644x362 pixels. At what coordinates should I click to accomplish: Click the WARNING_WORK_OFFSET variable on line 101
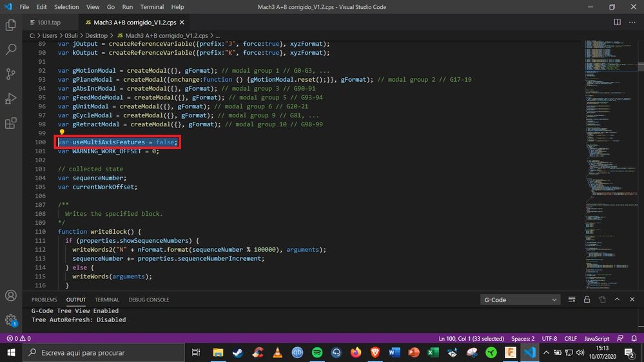point(107,151)
